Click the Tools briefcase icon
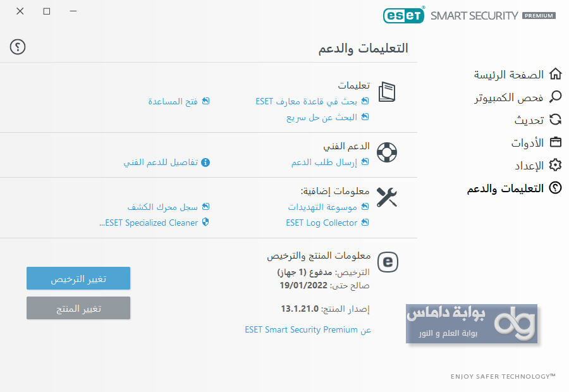The width and height of the screenshot is (569, 392). point(555,142)
